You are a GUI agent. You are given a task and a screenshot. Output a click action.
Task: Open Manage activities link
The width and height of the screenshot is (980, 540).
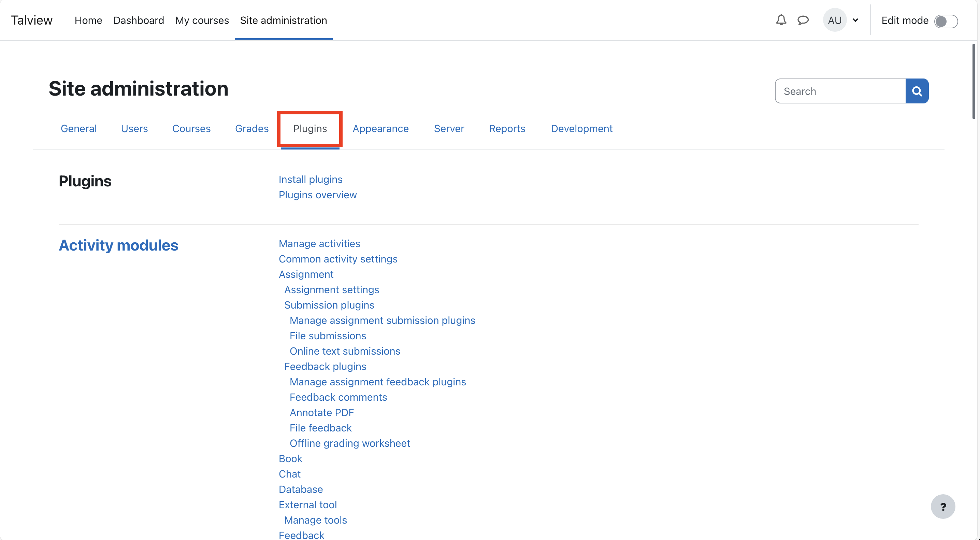pos(319,244)
